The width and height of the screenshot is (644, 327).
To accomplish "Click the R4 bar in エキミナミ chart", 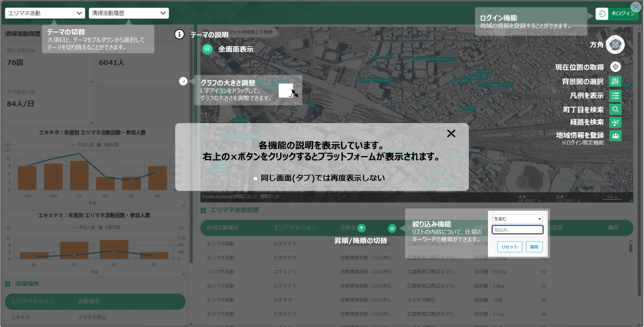I will pyautogui.click(x=114, y=250).
